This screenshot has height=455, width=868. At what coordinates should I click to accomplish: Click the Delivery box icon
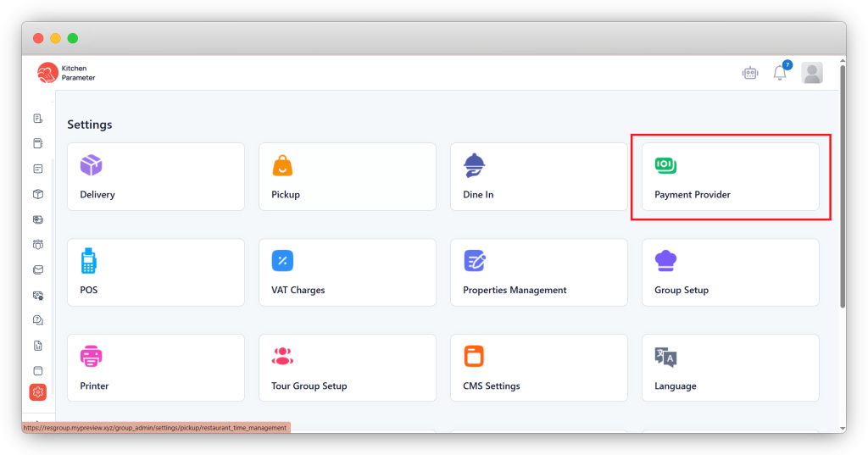point(92,165)
